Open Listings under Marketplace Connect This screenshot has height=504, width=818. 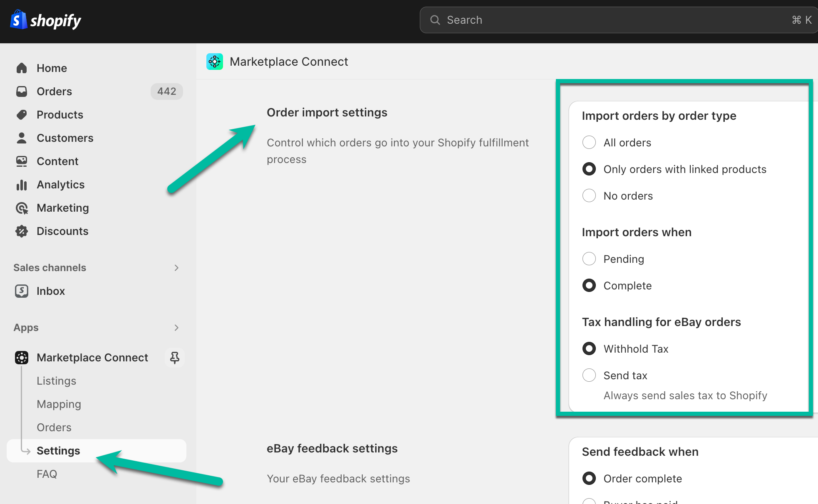pyautogui.click(x=57, y=380)
